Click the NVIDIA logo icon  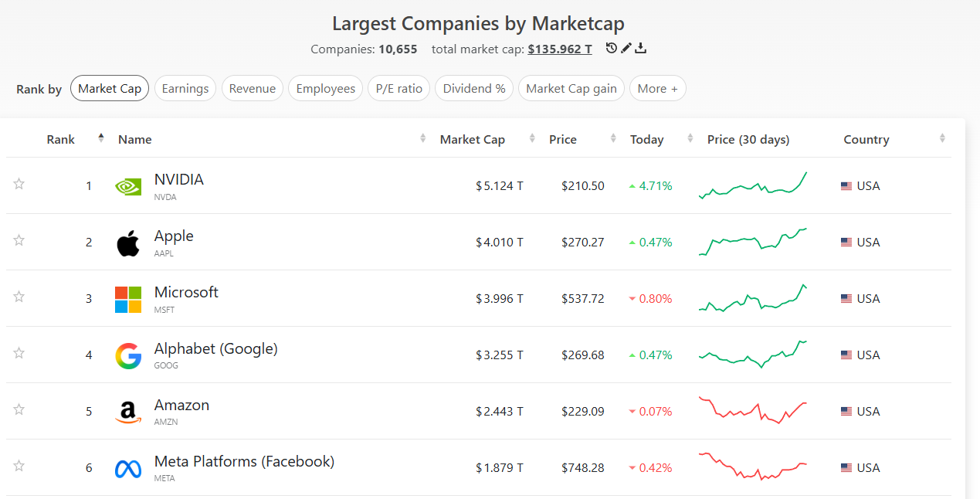(x=128, y=186)
